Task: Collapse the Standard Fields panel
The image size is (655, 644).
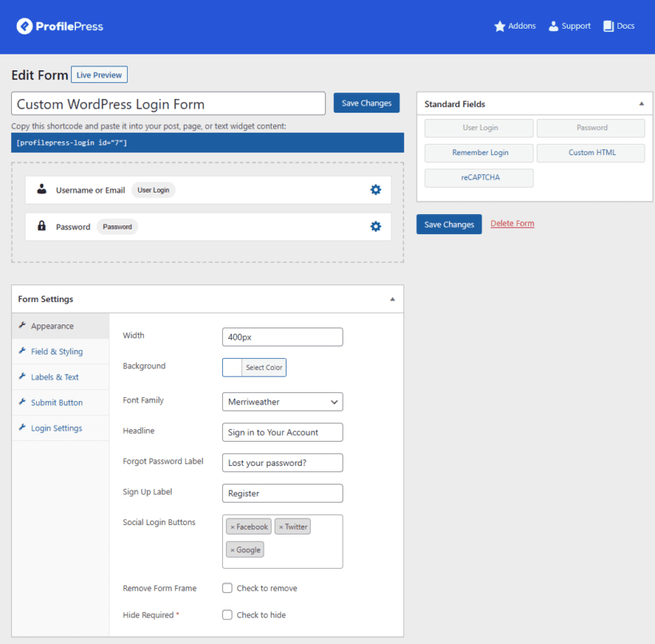Action: 641,103
